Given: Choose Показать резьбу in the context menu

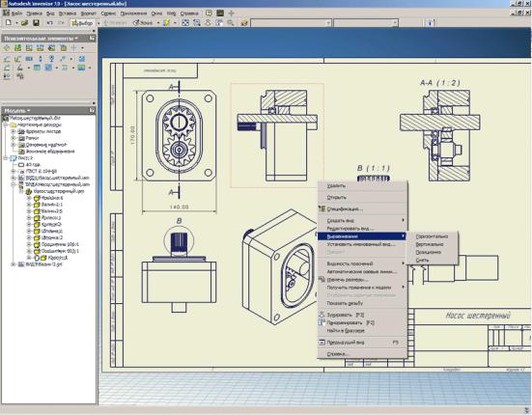Looking at the screenshot, I should click(362, 303).
